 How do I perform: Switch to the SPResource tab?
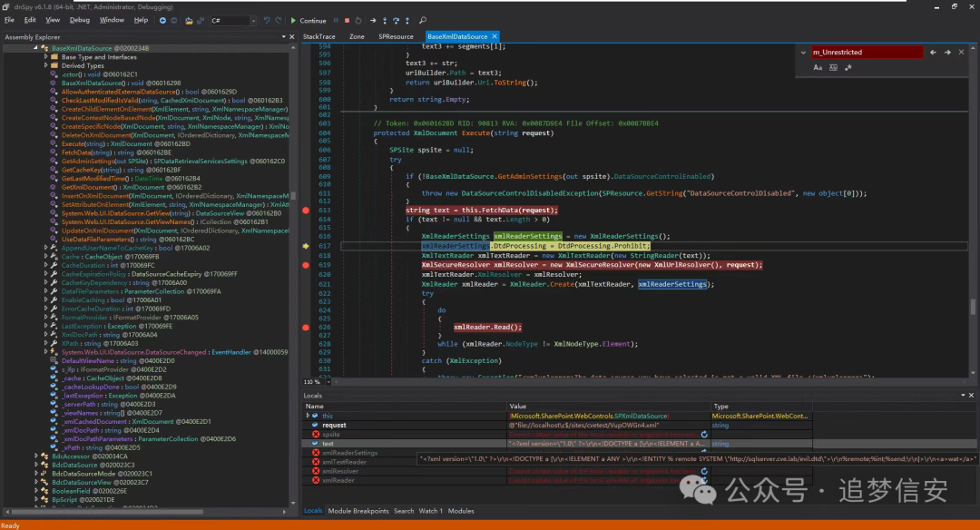tap(396, 36)
